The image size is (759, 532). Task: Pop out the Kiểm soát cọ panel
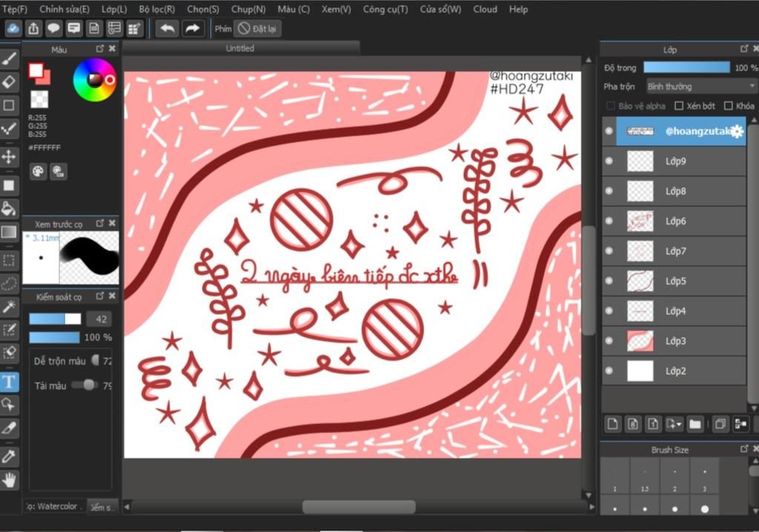100,296
